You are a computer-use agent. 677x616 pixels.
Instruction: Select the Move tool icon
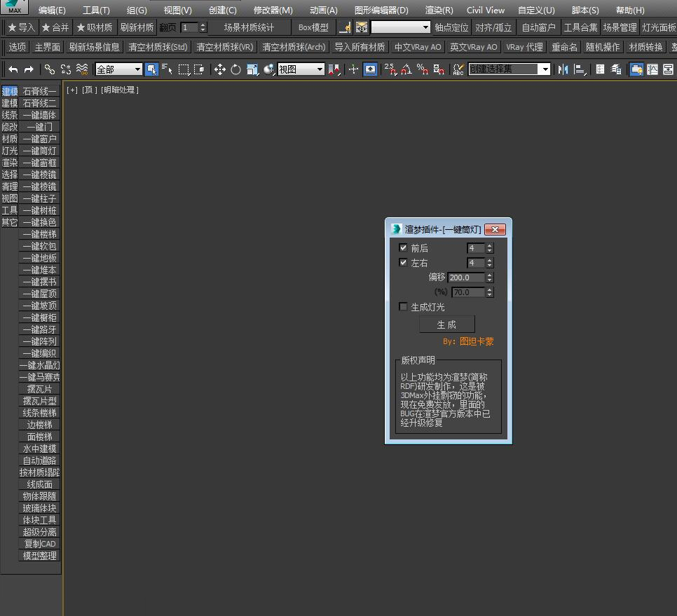coord(220,69)
